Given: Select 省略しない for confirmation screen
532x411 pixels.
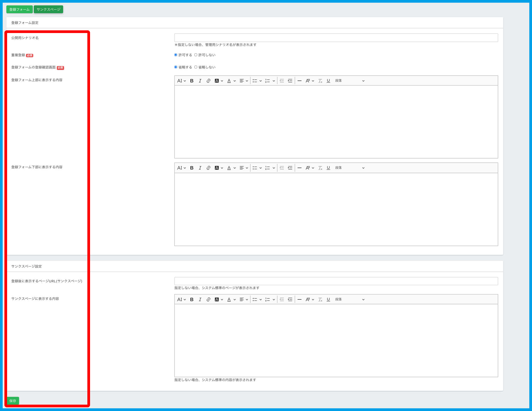Looking at the screenshot, I should click(x=196, y=67).
